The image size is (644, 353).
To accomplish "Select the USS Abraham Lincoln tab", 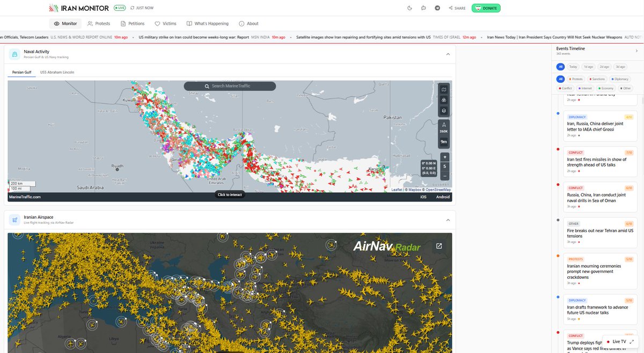I will tap(57, 71).
